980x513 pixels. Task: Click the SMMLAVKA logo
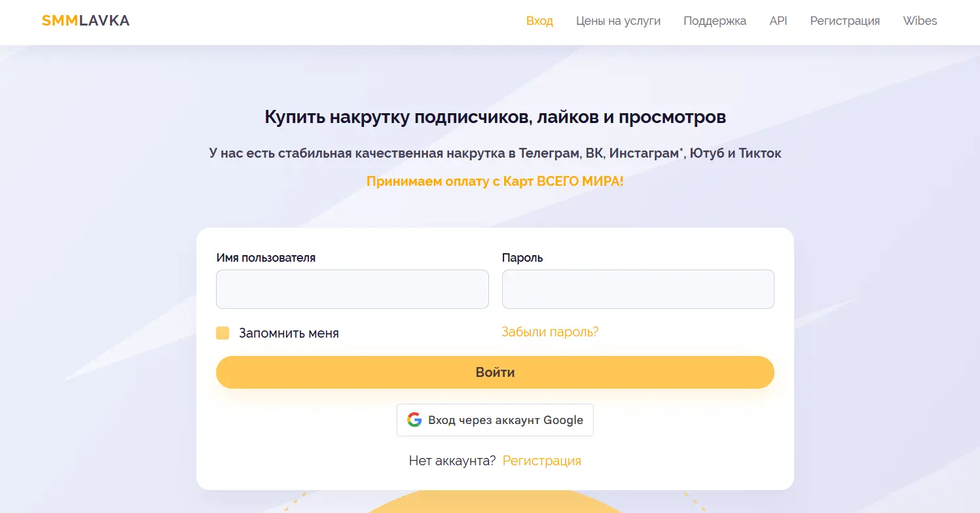[86, 21]
